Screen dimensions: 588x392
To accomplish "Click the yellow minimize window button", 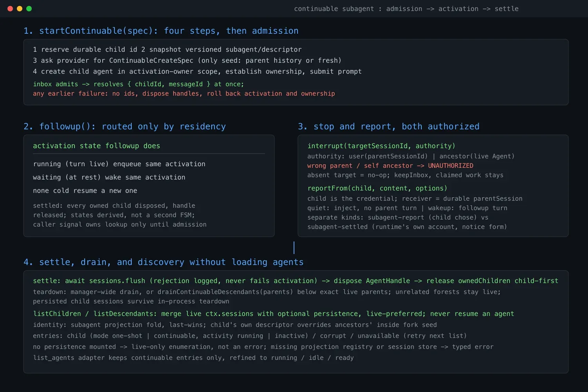I will [x=20, y=9].
